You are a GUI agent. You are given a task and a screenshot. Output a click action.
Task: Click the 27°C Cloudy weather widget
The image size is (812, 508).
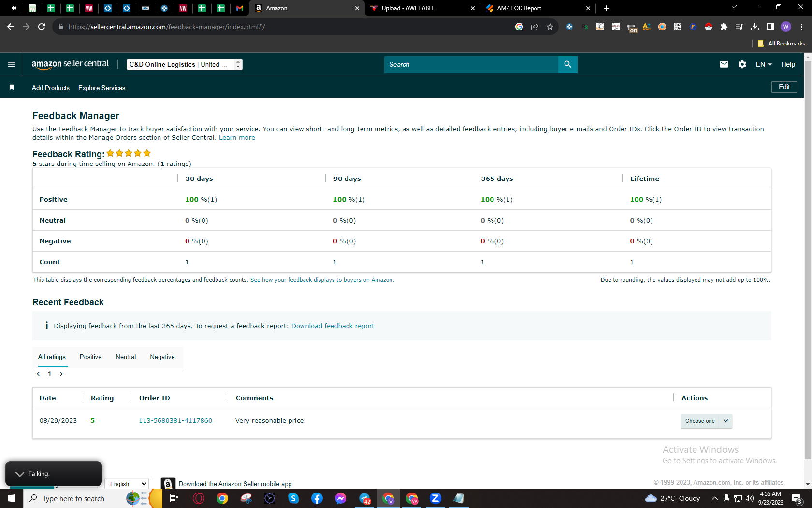673,498
